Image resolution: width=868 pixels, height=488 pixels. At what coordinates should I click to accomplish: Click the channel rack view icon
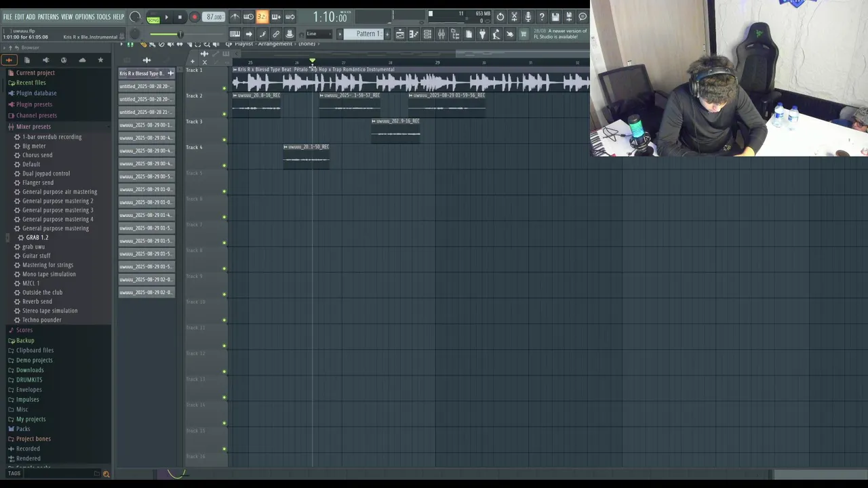(427, 35)
